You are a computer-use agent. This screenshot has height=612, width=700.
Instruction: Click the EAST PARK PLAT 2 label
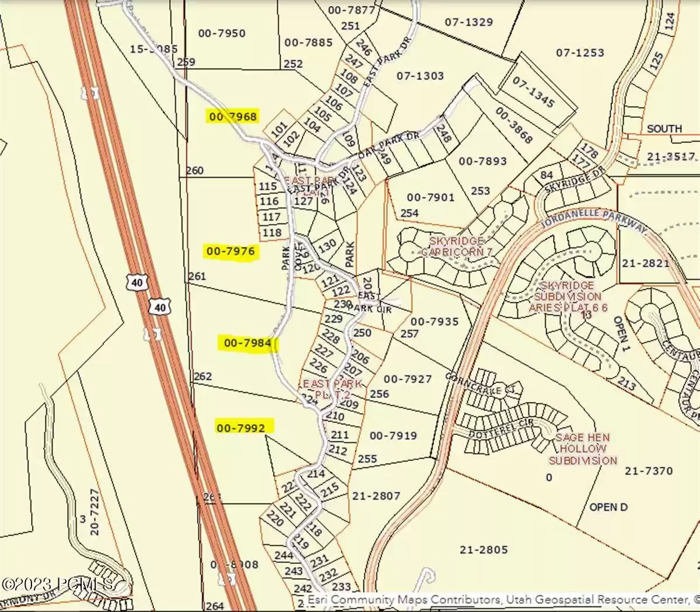(331, 389)
